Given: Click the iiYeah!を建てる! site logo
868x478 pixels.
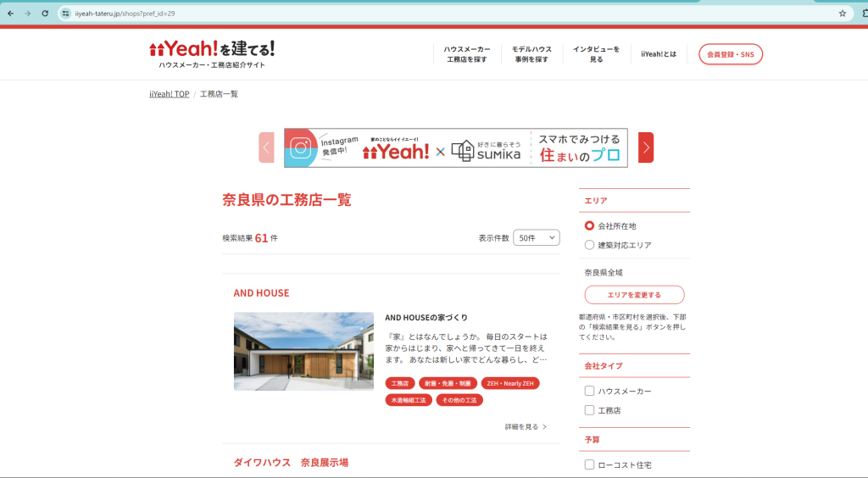Looking at the screenshot, I should click(212, 54).
